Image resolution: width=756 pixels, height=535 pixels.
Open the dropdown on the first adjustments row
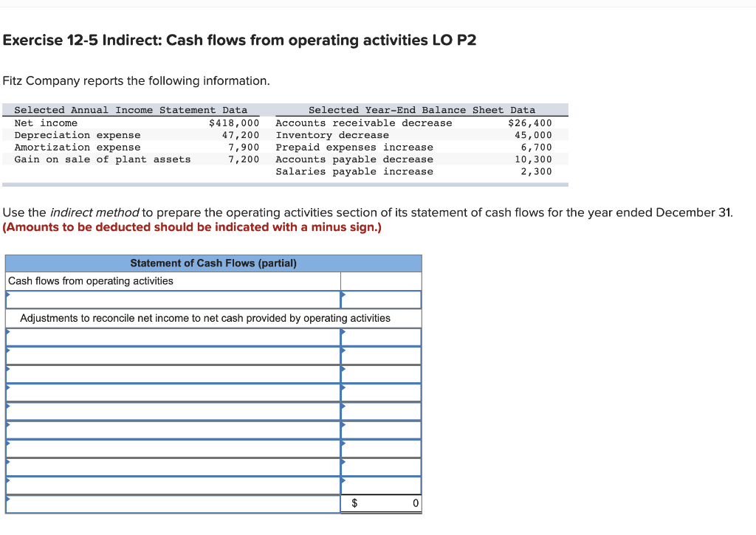click(170, 336)
